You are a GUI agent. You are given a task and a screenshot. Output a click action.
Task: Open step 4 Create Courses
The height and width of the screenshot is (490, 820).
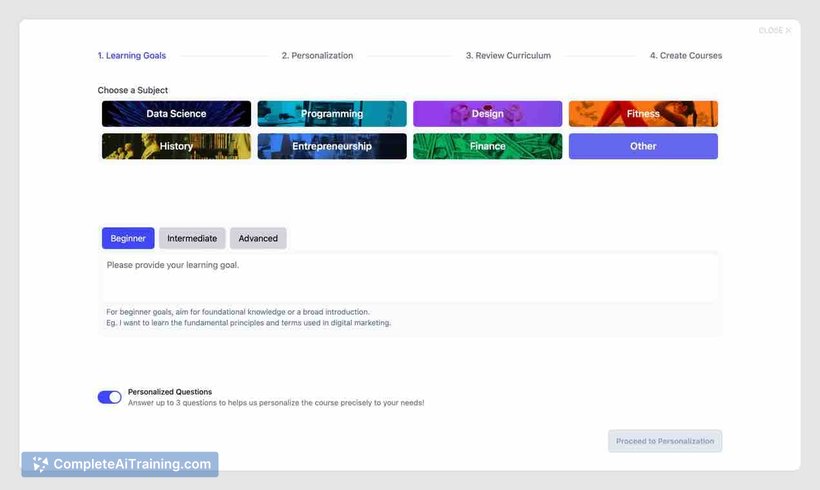686,55
